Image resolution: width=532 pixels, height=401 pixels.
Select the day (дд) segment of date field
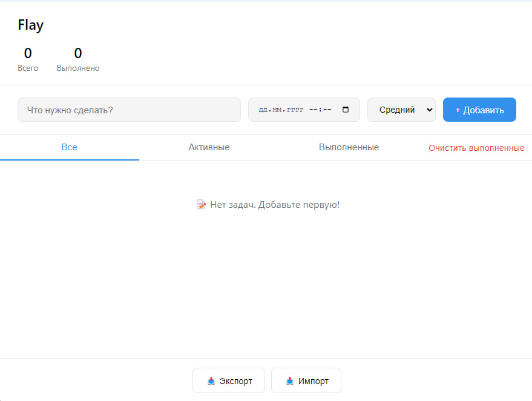(x=263, y=110)
